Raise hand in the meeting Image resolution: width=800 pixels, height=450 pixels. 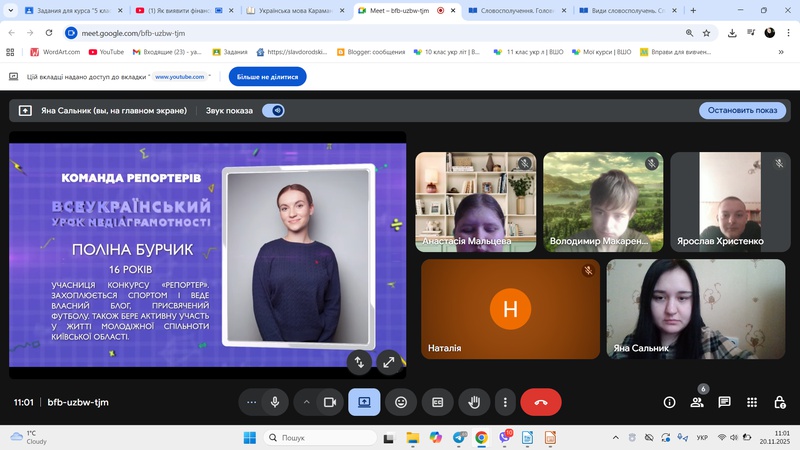pos(474,402)
